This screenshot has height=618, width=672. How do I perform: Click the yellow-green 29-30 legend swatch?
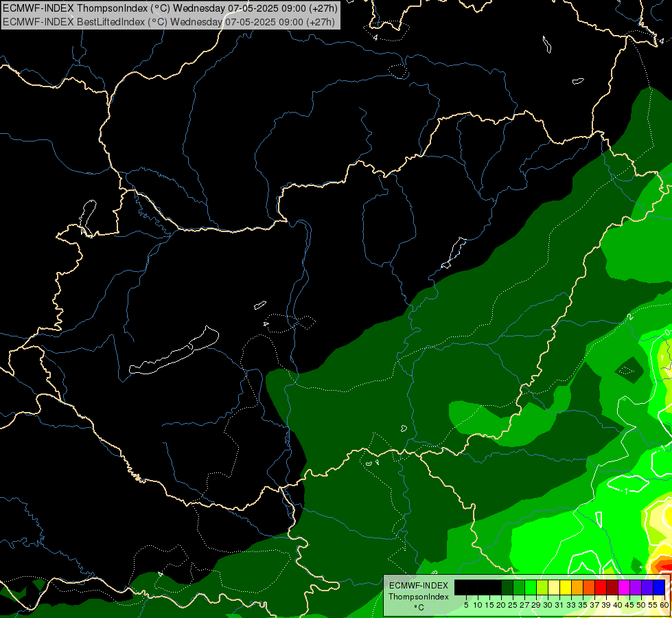[x=542, y=588]
